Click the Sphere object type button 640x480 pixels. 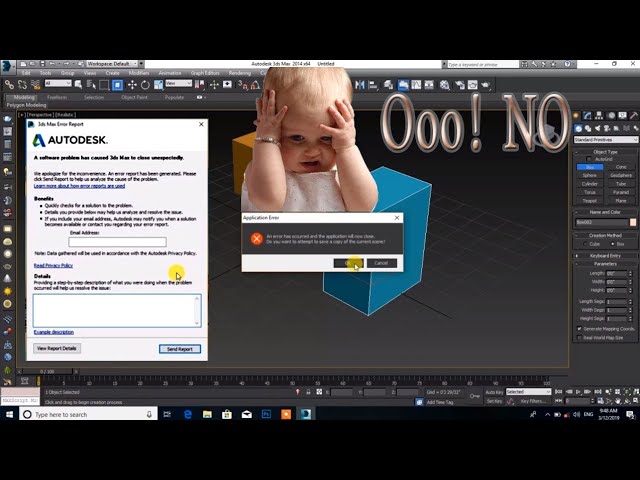(x=590, y=175)
